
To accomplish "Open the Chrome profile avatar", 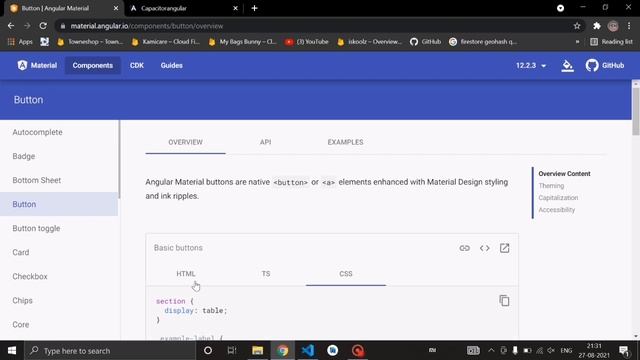I will pyautogui.click(x=613, y=26).
